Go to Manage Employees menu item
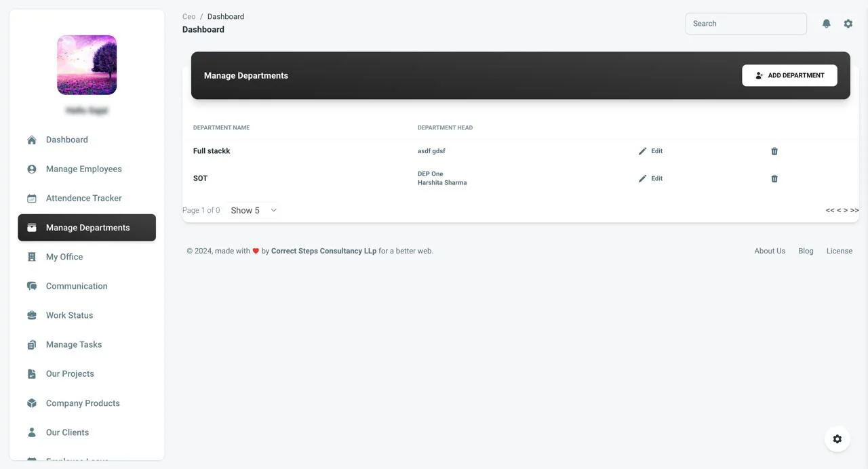The height and width of the screenshot is (469, 868). tap(83, 169)
